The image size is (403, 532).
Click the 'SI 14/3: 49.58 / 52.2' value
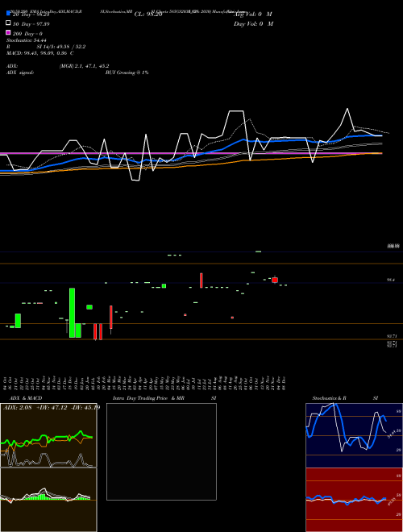61,47
